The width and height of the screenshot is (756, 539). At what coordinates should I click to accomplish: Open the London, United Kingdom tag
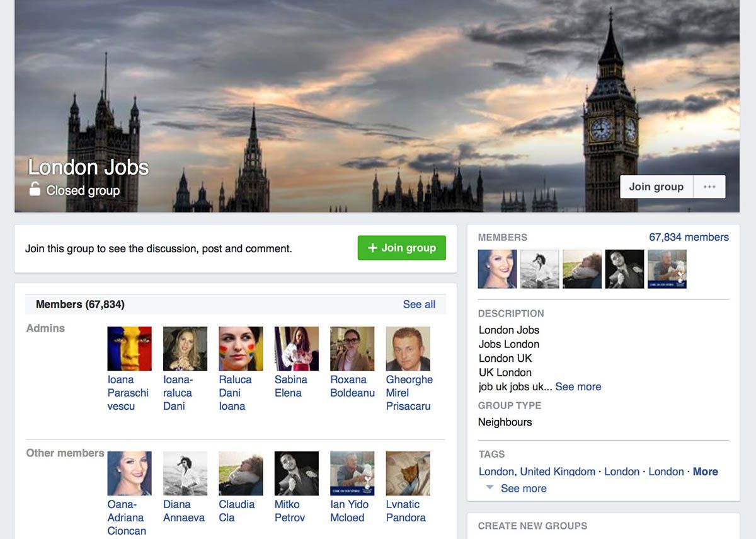coord(537,472)
